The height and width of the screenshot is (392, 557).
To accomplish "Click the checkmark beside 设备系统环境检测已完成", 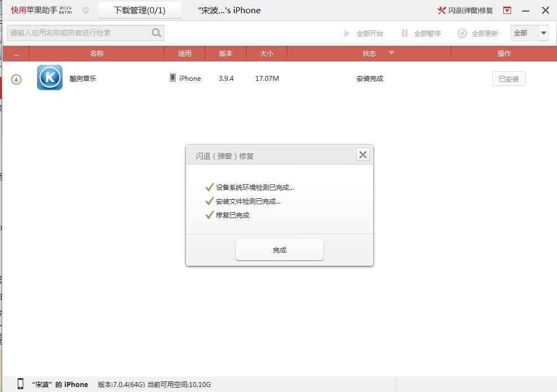I will click(210, 187).
